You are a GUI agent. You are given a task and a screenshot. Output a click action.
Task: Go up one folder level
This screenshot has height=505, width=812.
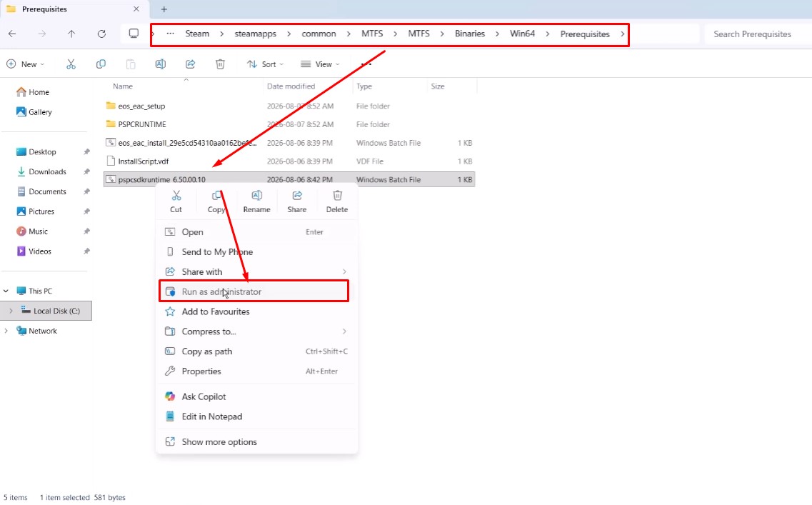71,34
